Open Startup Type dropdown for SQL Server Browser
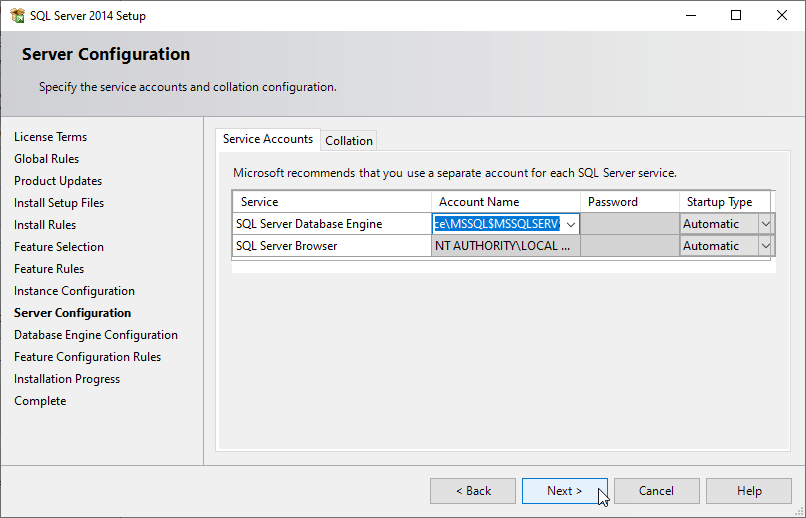Viewport: 806px width, 518px height. (x=766, y=246)
